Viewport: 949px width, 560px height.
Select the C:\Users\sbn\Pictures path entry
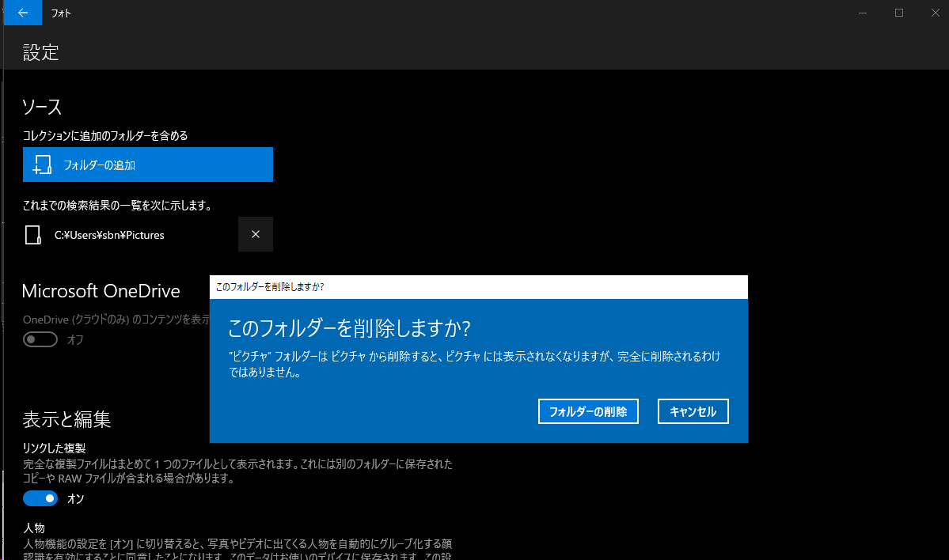coord(109,235)
